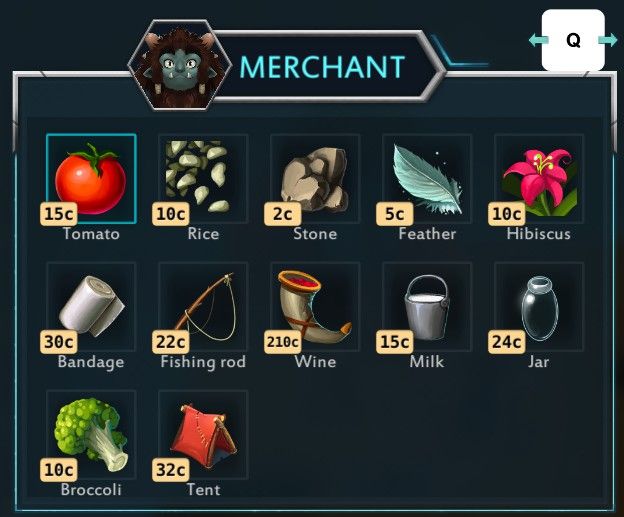Select the Feather item
Screen dimensions: 624x517
[427, 179]
